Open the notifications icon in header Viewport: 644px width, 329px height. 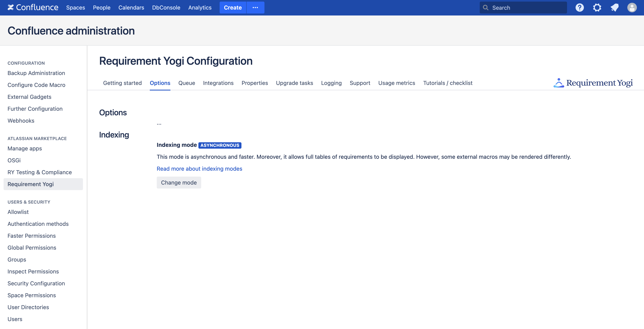tap(614, 8)
